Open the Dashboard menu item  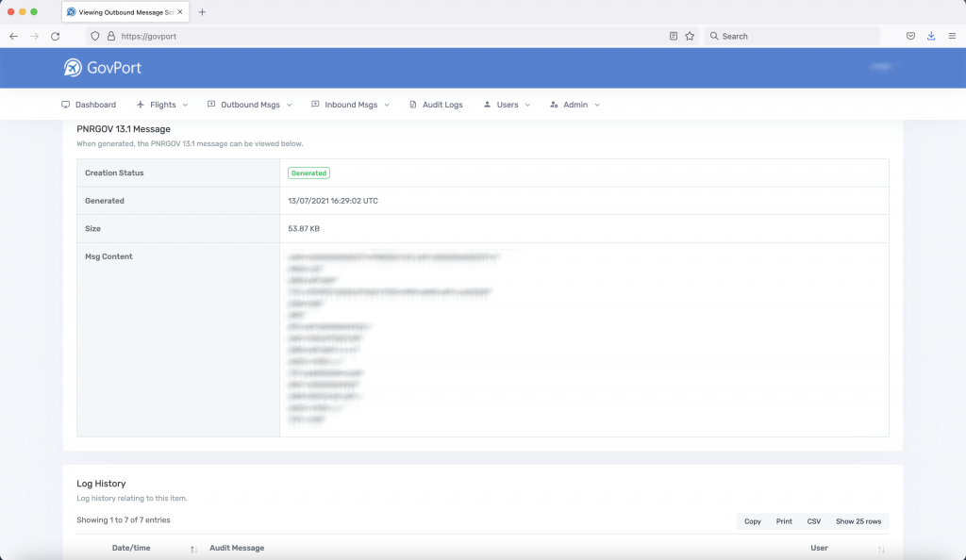[x=89, y=105]
